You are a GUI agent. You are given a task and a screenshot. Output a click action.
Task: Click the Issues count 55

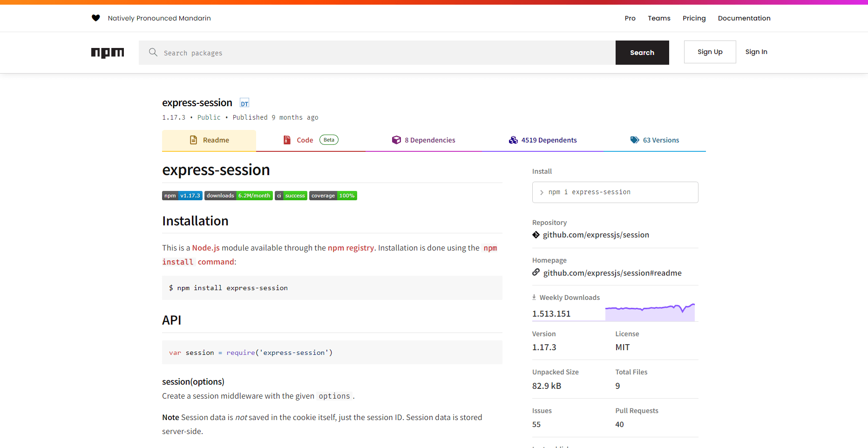[536, 425]
